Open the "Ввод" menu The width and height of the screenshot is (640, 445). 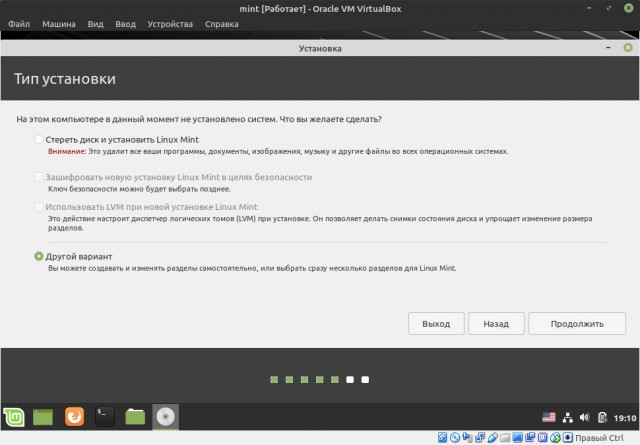point(125,24)
